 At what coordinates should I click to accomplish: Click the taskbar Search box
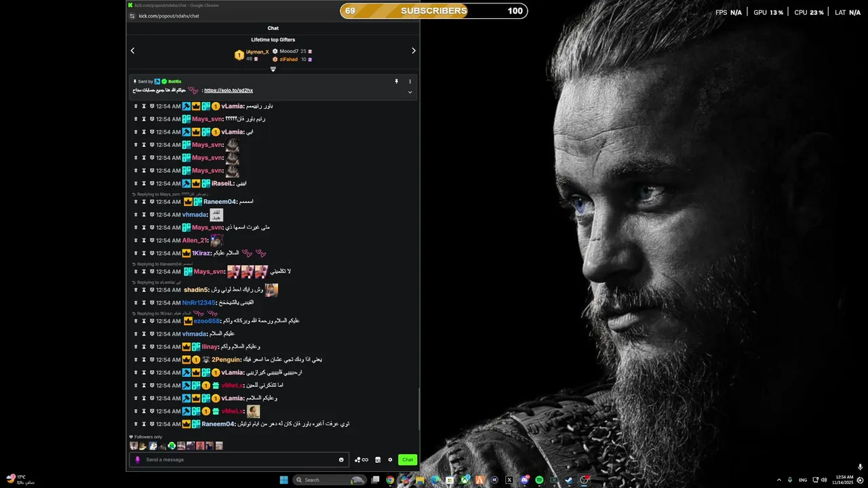[x=330, y=480]
